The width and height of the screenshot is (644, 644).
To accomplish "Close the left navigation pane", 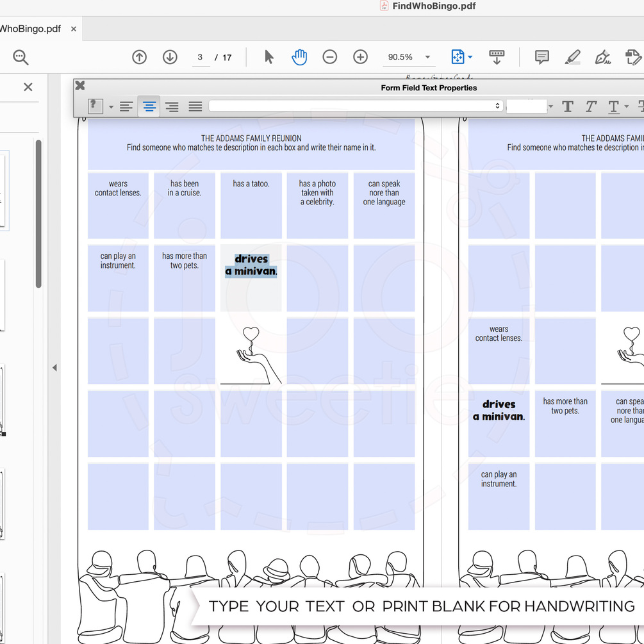I will 28,87.
